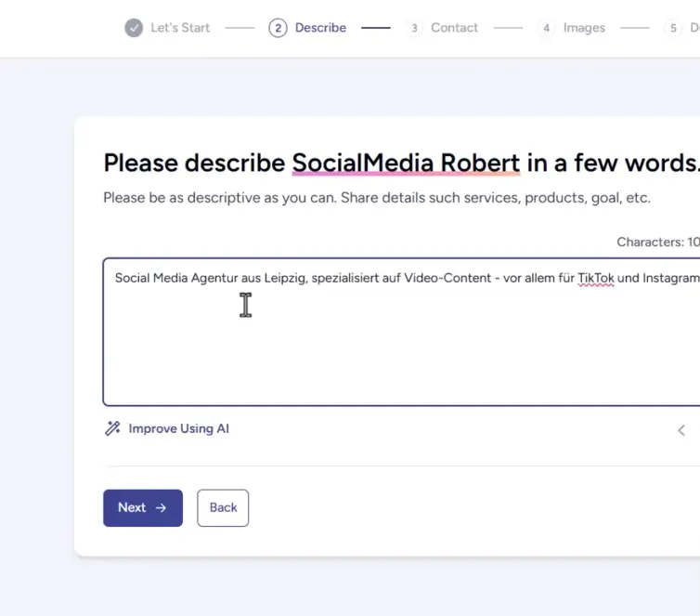Click the arrow icon inside the Next button
Viewport: 700px width, 616px height.
point(161,508)
